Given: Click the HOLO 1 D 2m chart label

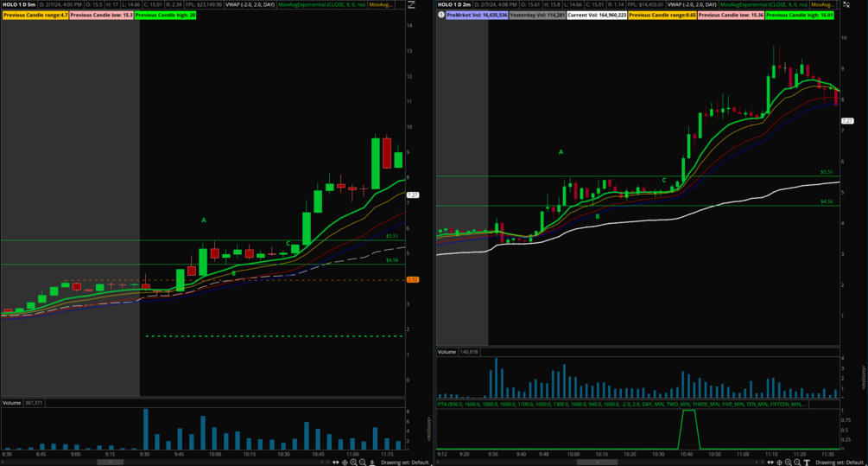Looking at the screenshot, I should (x=454, y=4).
